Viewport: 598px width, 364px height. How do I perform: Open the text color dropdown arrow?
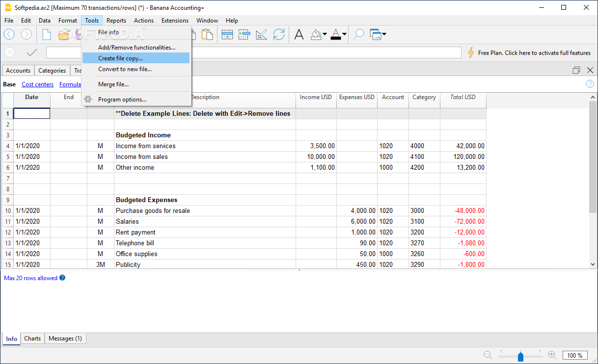tap(345, 34)
